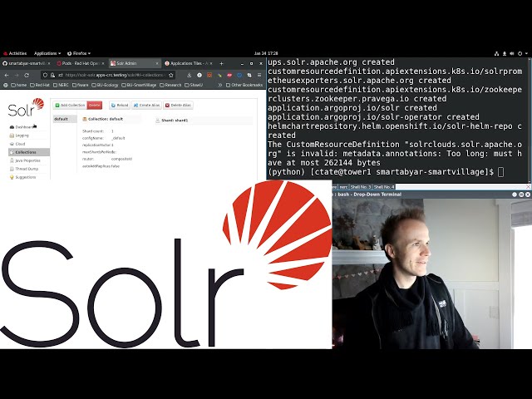
Task: Select the Solr Admin browser tab
Action: [x=135, y=63]
